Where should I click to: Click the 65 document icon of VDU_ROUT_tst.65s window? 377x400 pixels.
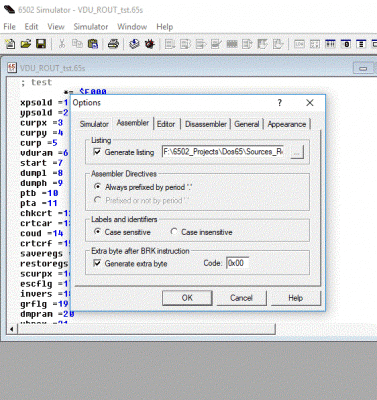(x=12, y=68)
